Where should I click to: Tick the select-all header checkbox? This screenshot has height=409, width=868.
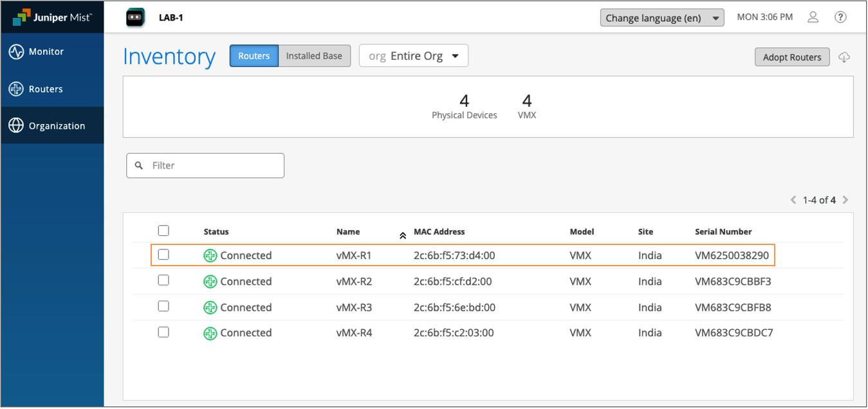(x=163, y=231)
